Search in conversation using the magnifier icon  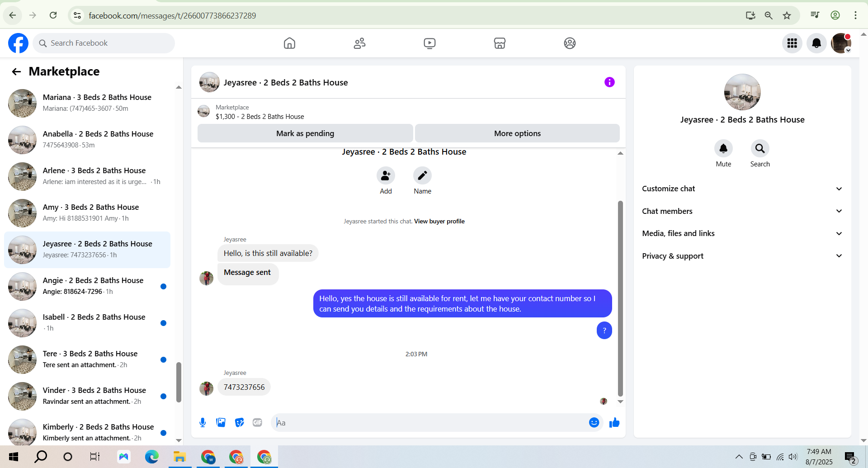760,148
